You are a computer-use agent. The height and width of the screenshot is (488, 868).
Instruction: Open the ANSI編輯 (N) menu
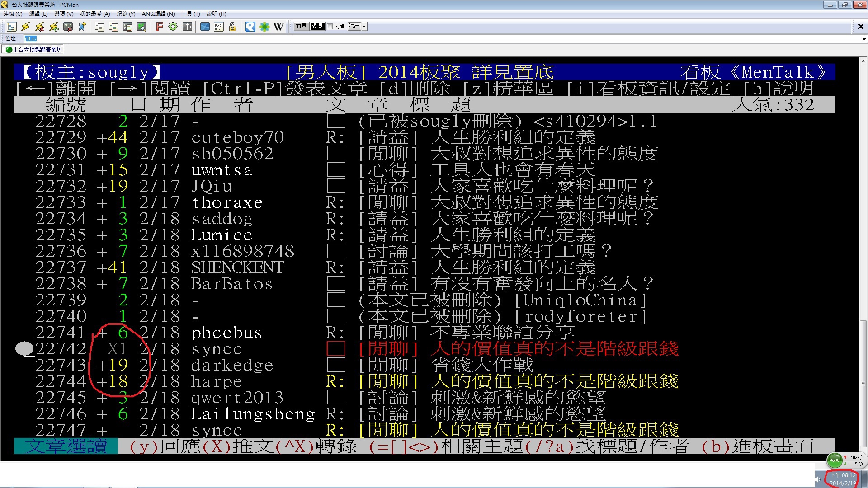click(158, 14)
